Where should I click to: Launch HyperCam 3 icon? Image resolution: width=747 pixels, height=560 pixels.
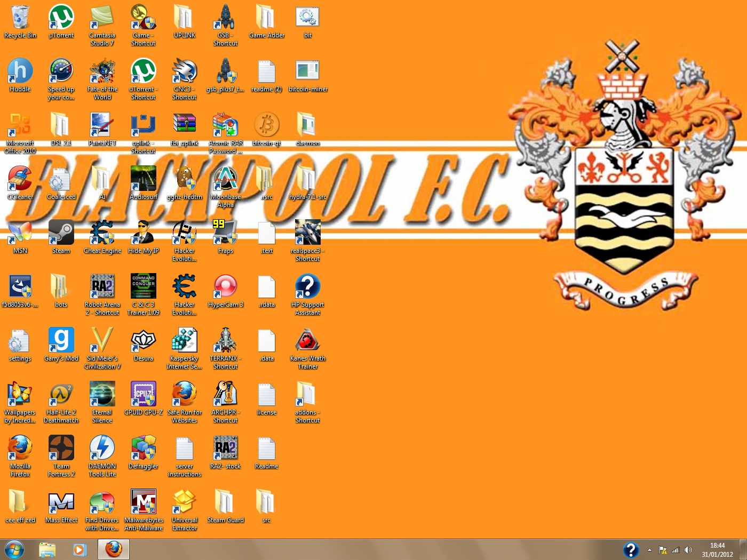pos(226,291)
